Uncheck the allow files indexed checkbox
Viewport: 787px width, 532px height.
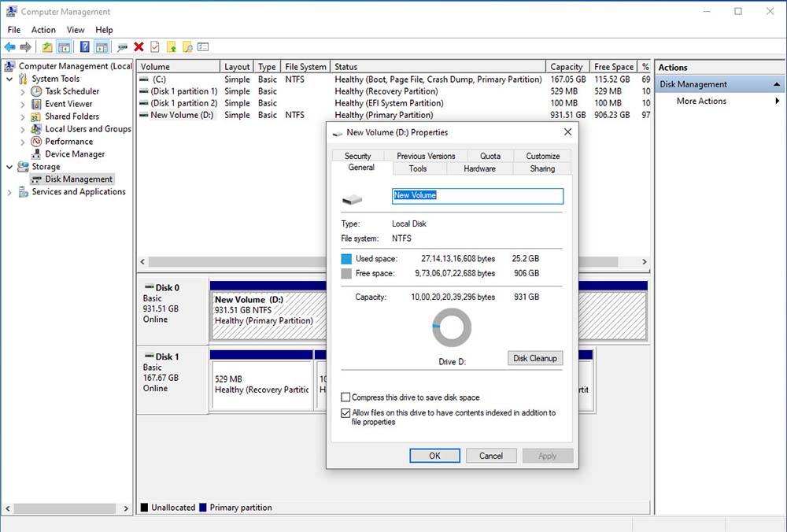[346, 413]
